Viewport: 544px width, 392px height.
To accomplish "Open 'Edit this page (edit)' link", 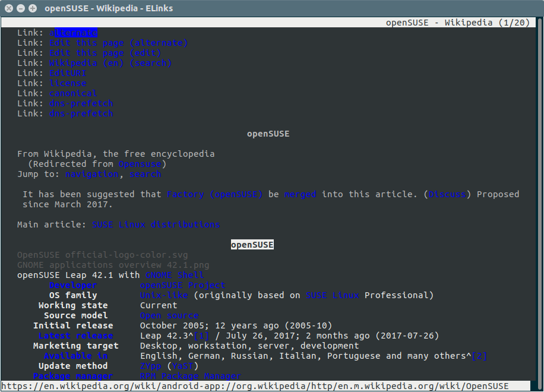I will [105, 53].
